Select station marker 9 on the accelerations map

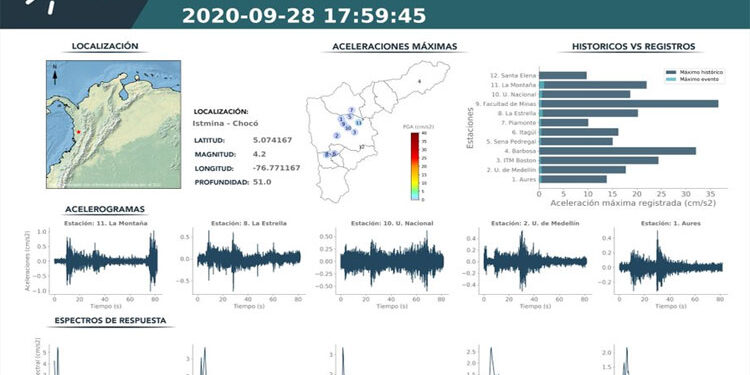click(x=343, y=124)
